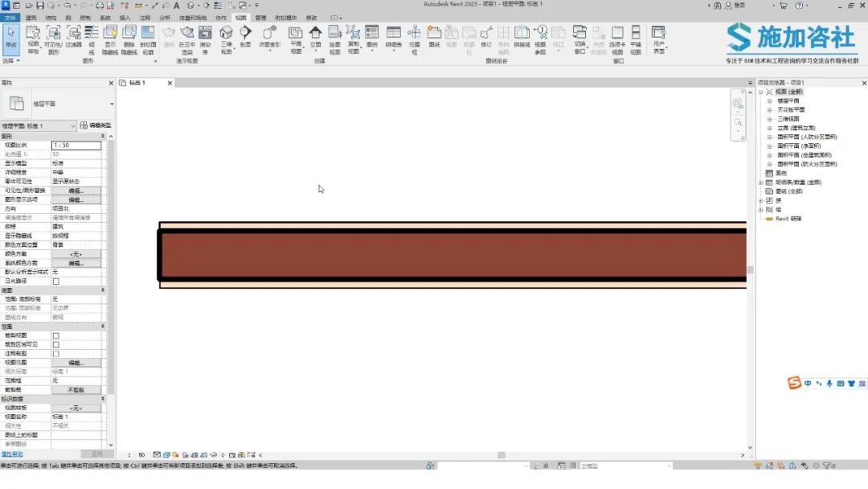
Task: Open the Schedules (明细表) tool
Action: point(393,37)
